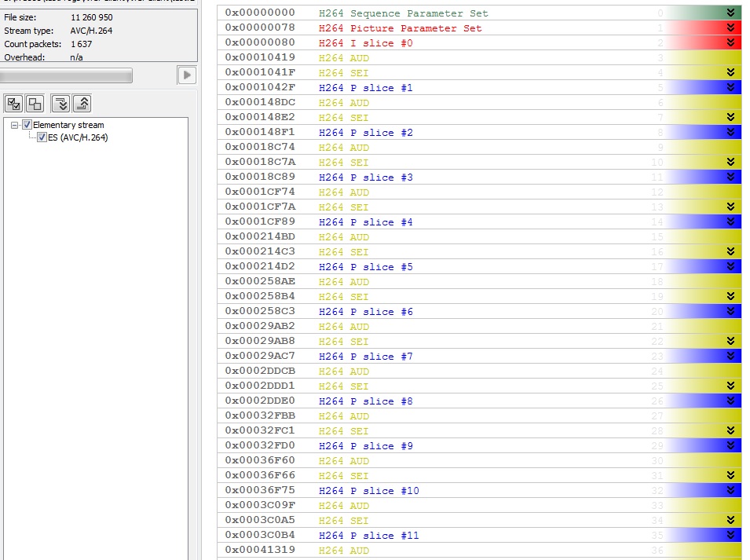Expand the SEI packet at 0x000214C3
The width and height of the screenshot is (750, 560).
[730, 251]
